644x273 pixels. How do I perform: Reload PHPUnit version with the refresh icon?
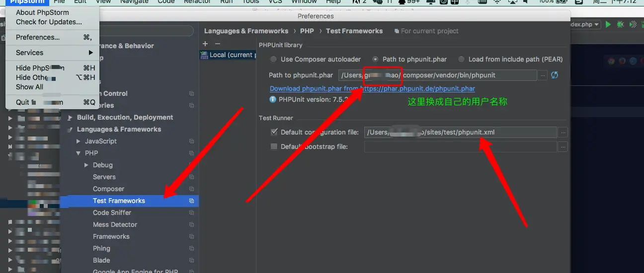pos(555,75)
